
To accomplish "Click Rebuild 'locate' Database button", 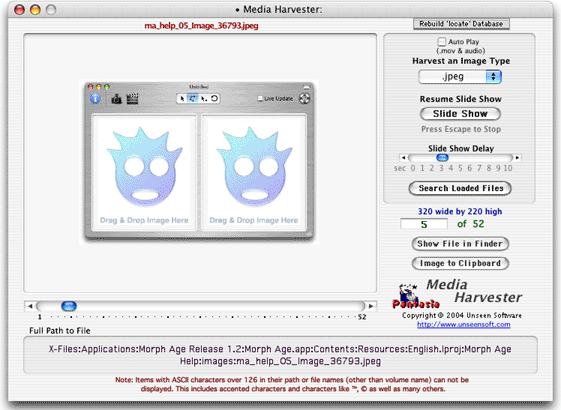I will [461, 24].
